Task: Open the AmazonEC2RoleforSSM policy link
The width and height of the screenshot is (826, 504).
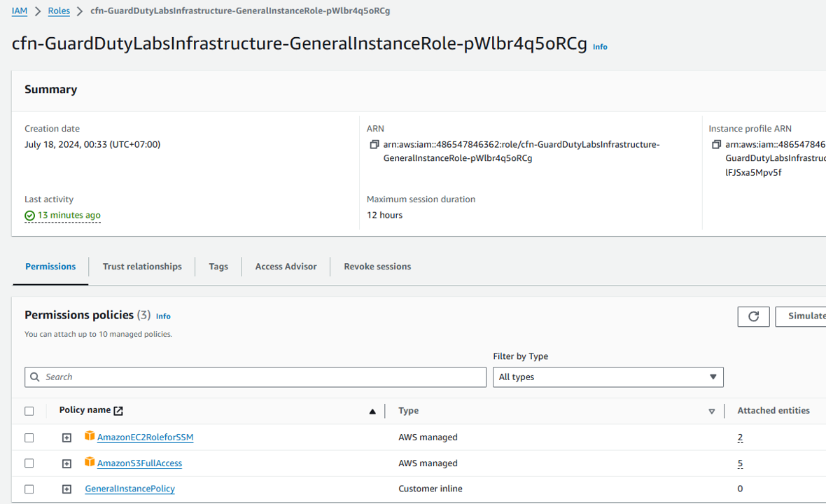Action: 146,437
